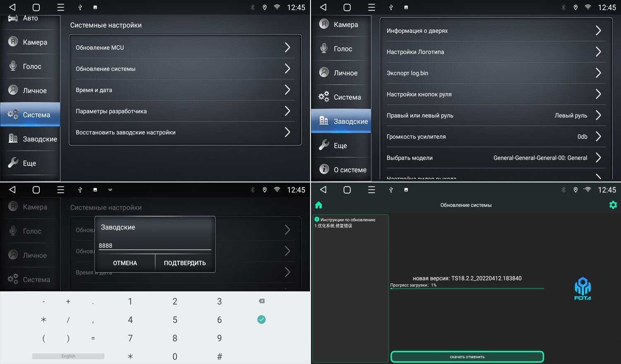Open the О системе info section
This screenshot has width=621, height=364.
click(342, 170)
